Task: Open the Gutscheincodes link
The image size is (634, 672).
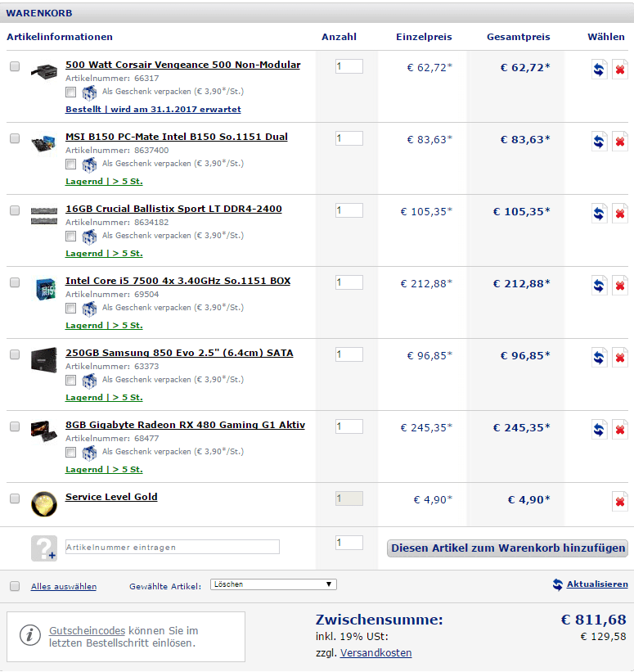Action: (87, 630)
